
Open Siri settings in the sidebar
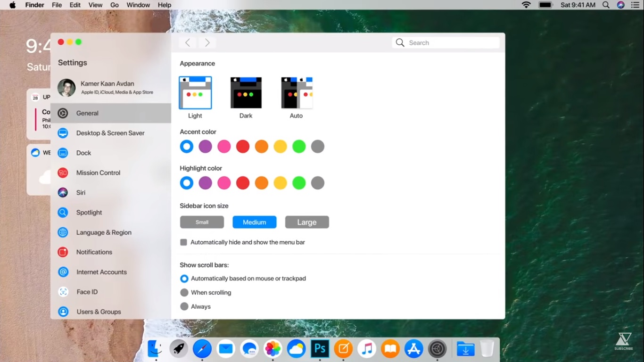pyautogui.click(x=111, y=192)
